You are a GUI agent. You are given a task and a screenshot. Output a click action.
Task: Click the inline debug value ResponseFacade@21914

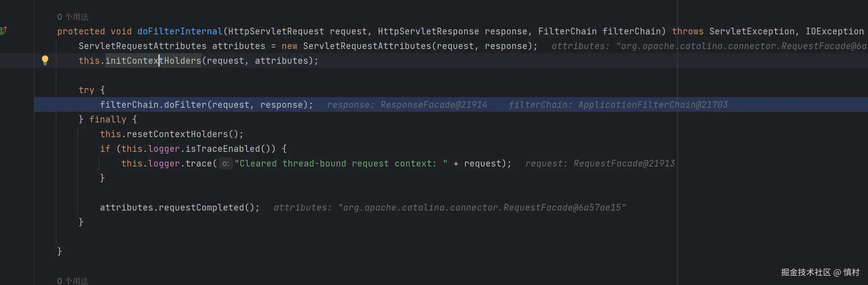[433, 105]
